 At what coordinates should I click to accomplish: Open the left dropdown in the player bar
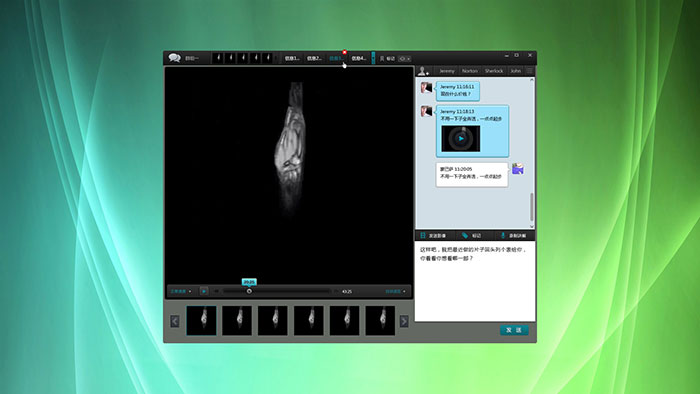click(180, 291)
